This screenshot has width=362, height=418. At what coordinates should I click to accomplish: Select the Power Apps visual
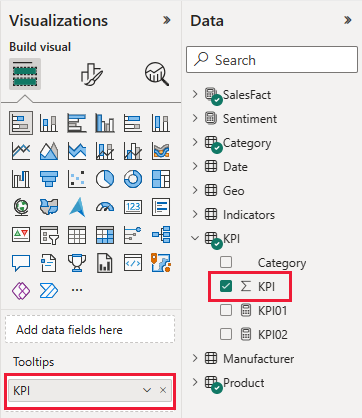pyautogui.click(x=21, y=290)
